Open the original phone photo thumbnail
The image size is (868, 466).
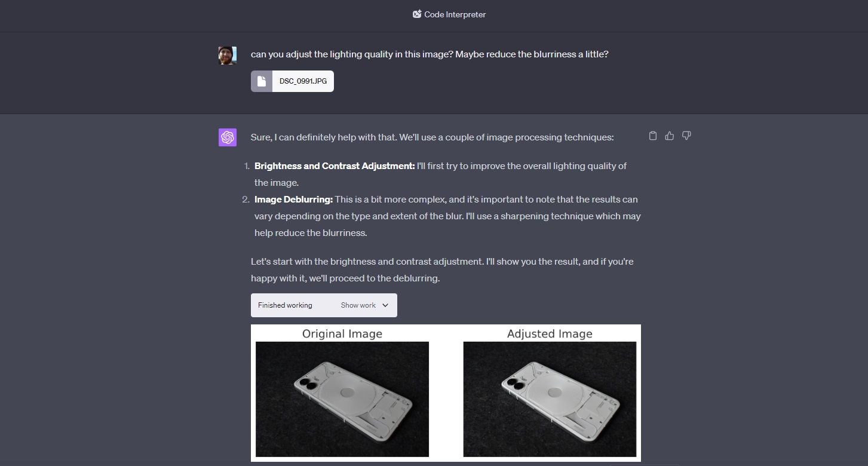click(342, 399)
